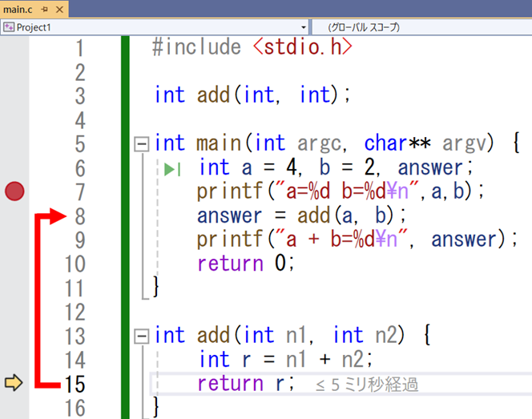
Task: Open the Project1 dropdown
Action: [x=304, y=27]
